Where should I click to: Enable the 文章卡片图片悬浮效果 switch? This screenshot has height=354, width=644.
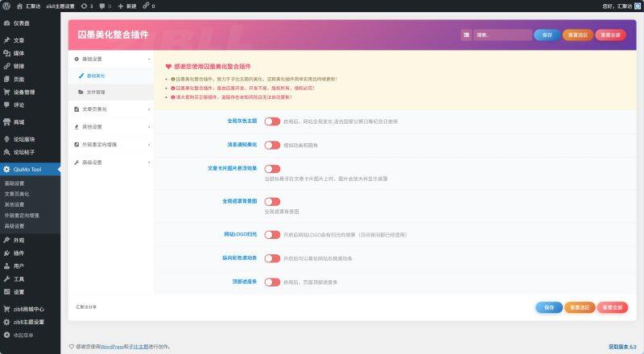click(272, 169)
